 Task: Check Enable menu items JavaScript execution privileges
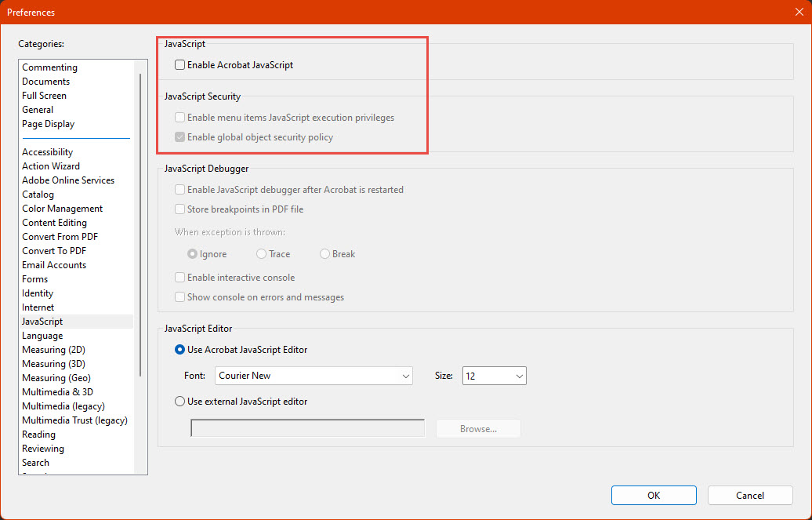(x=179, y=117)
